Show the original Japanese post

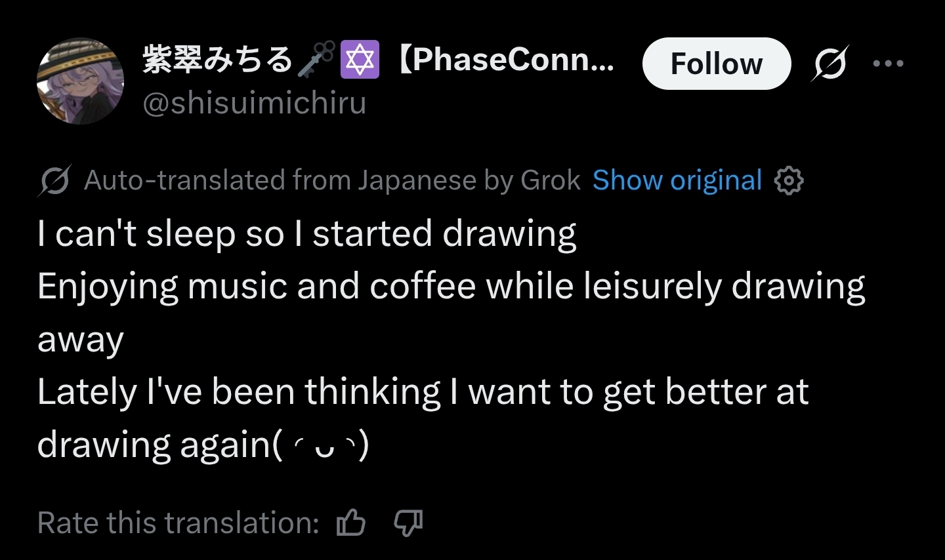[677, 180]
